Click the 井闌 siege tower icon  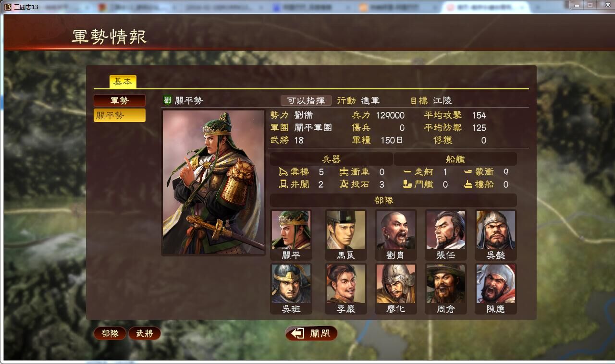pyautogui.click(x=283, y=184)
